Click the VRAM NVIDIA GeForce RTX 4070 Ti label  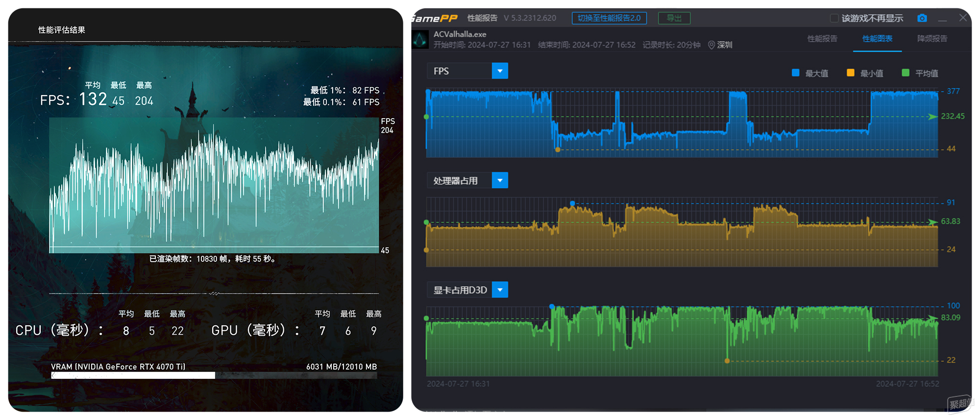118,367
